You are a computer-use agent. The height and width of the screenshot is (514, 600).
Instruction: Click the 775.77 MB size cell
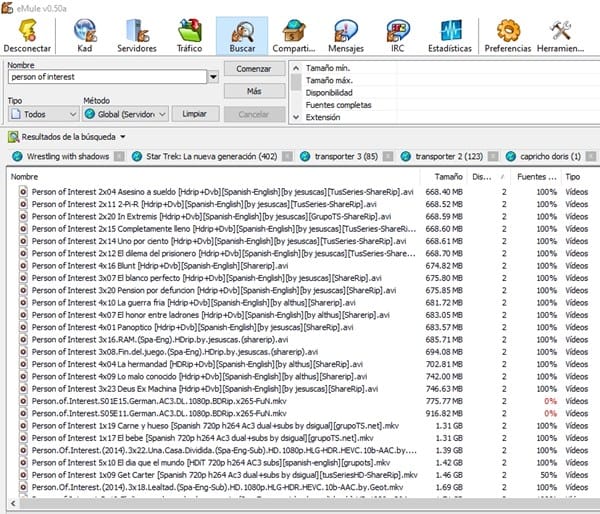pos(444,401)
